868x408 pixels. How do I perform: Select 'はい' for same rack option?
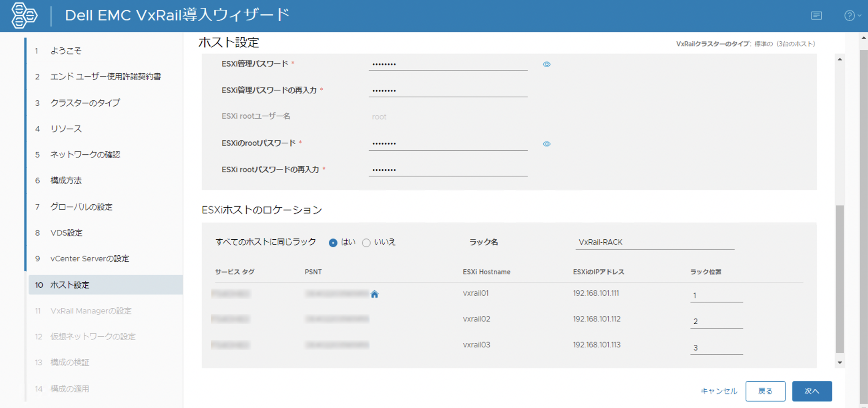(333, 243)
